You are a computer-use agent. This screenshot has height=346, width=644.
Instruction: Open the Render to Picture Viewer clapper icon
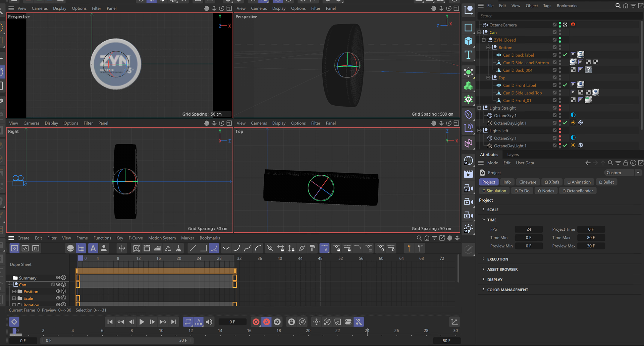point(468,174)
